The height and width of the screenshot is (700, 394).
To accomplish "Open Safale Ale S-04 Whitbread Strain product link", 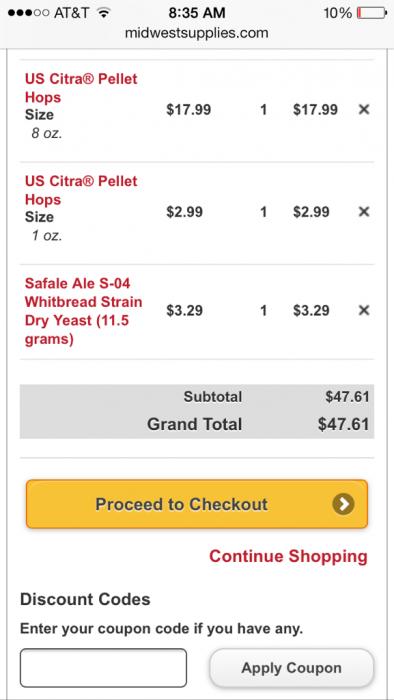I will point(83,311).
